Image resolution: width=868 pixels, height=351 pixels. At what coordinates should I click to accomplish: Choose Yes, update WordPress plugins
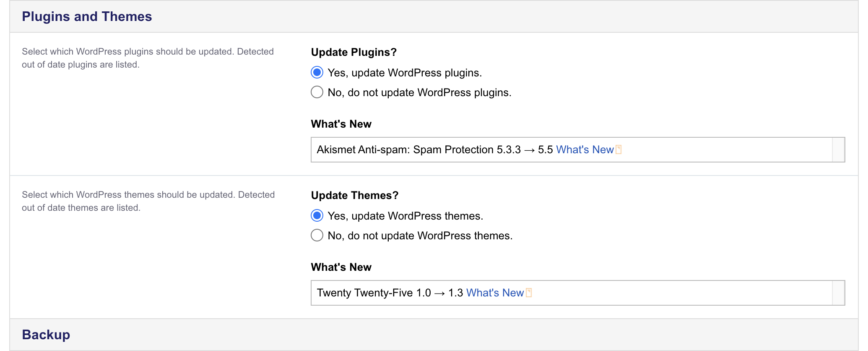[x=317, y=72]
